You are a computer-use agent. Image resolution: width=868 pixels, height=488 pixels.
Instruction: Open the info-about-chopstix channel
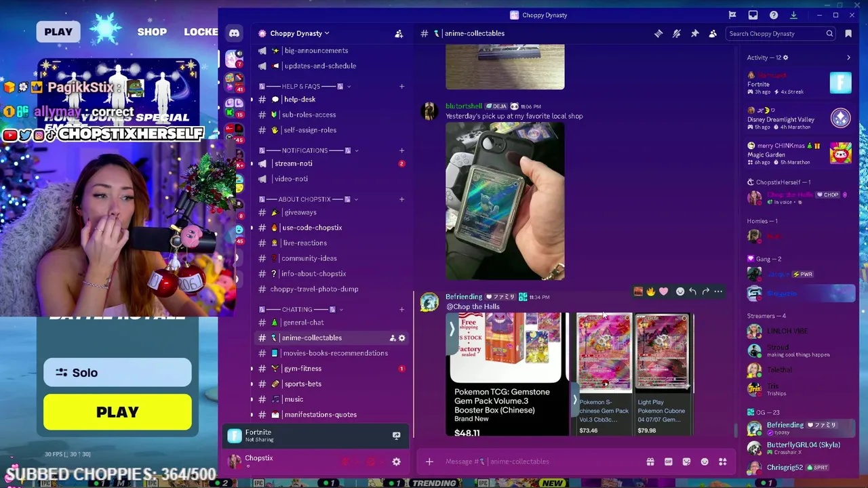331,274
